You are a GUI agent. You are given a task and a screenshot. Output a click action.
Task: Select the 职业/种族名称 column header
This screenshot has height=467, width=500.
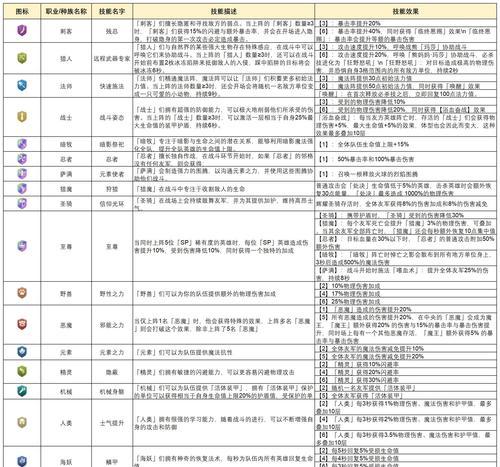[x=66, y=12]
